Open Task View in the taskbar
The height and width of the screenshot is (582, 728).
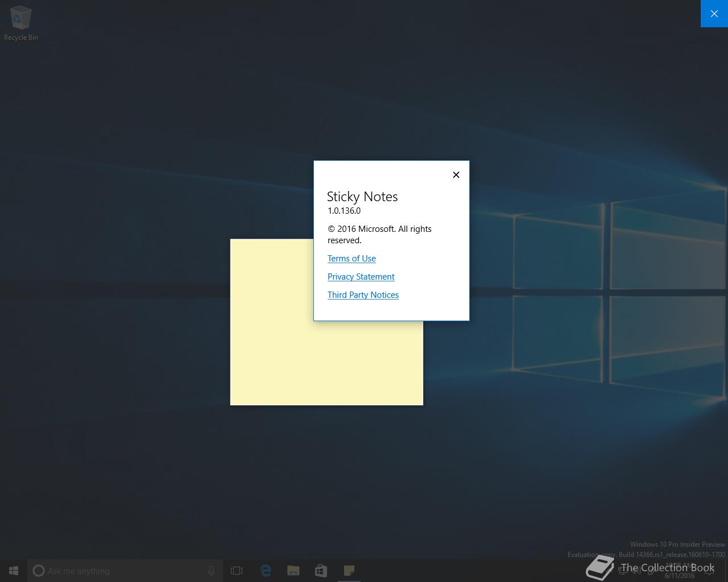(237, 571)
